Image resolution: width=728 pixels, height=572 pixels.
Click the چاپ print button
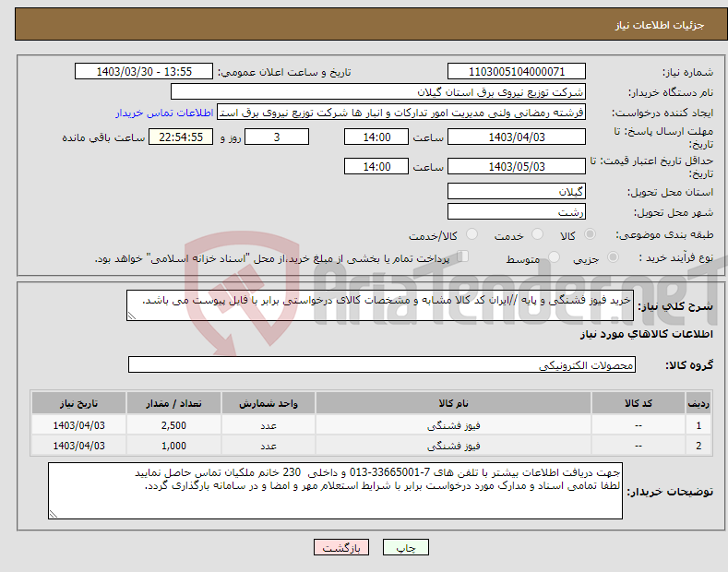pyautogui.click(x=405, y=547)
